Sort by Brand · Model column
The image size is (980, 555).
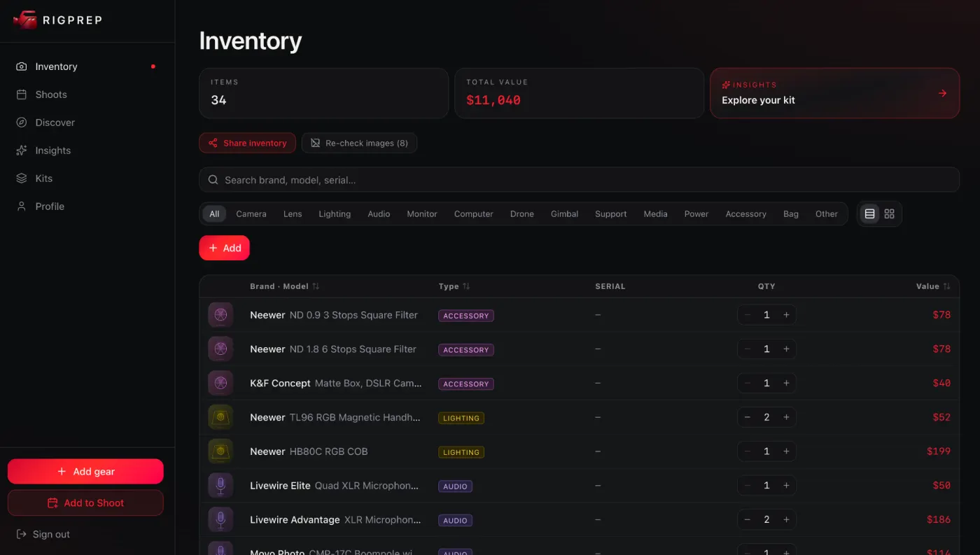(285, 286)
